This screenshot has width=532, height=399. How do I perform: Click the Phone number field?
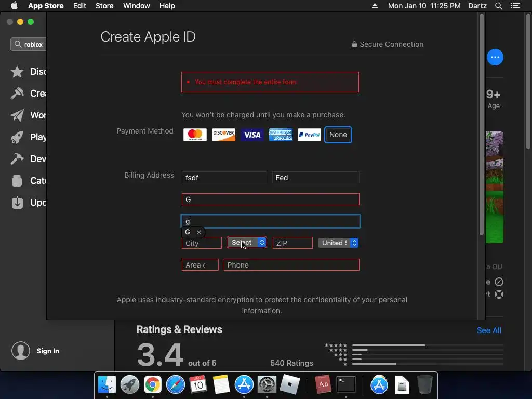[x=291, y=264]
